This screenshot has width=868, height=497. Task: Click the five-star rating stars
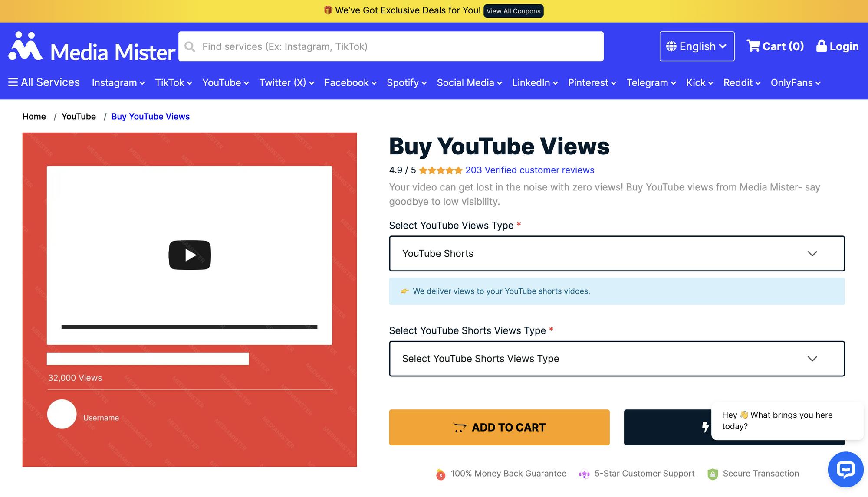(x=441, y=170)
